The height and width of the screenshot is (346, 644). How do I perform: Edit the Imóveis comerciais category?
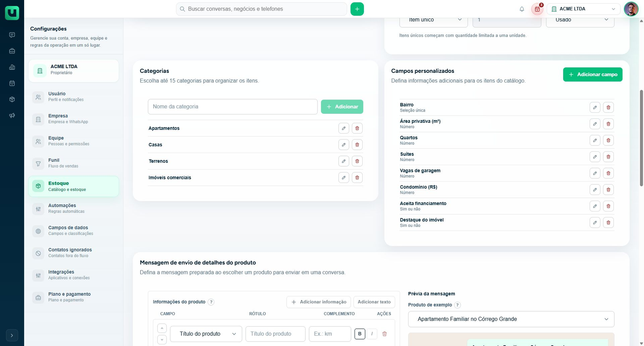click(344, 178)
